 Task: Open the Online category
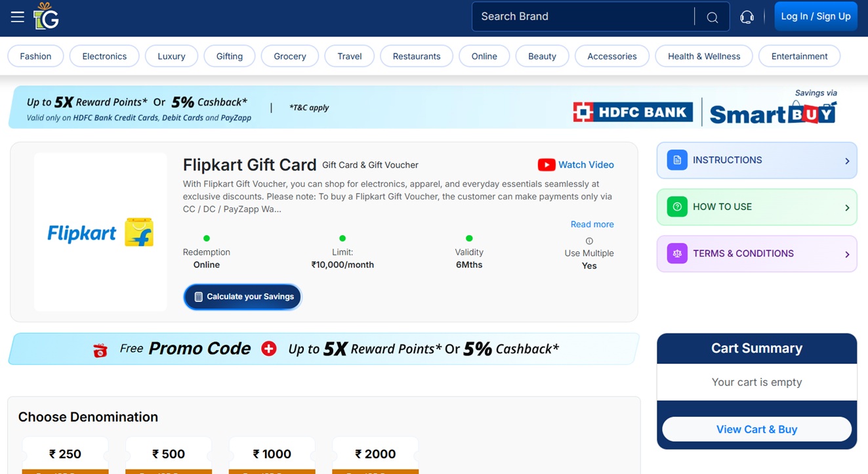coord(484,56)
